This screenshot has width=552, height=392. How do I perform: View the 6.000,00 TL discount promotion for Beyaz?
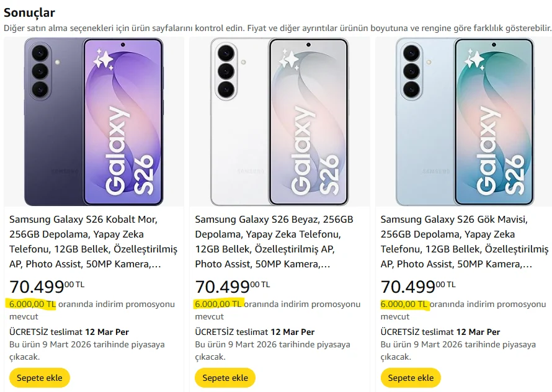point(218,305)
